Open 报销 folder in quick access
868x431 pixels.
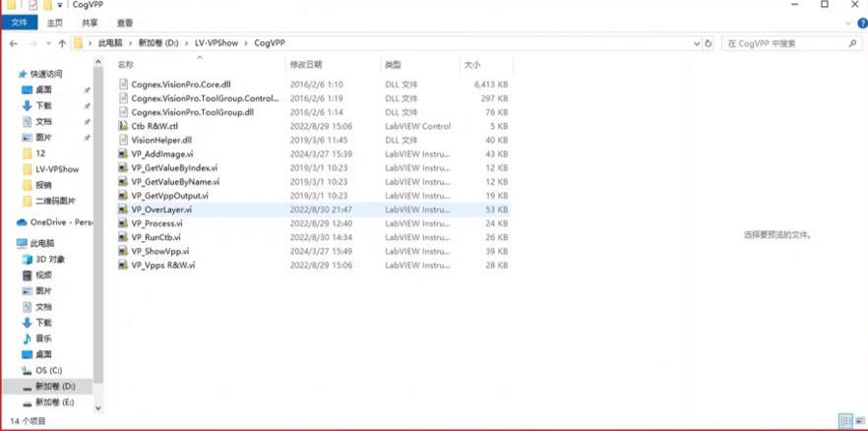[x=37, y=185]
